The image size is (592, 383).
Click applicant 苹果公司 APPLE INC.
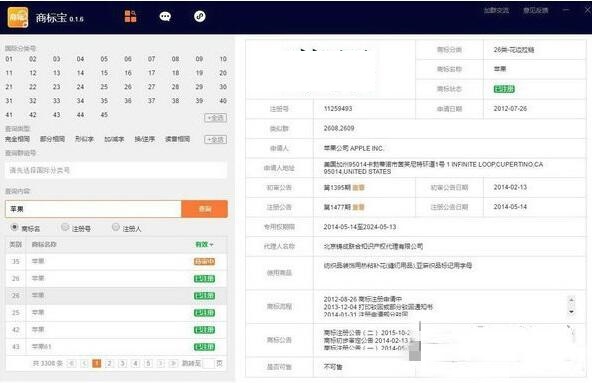tap(353, 148)
